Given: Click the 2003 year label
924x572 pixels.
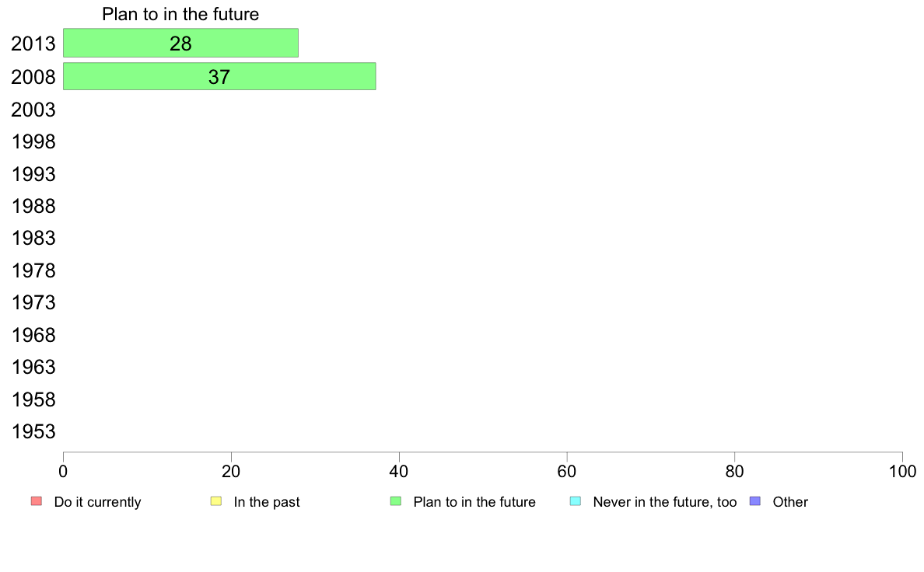Looking at the screenshot, I should point(33,110).
